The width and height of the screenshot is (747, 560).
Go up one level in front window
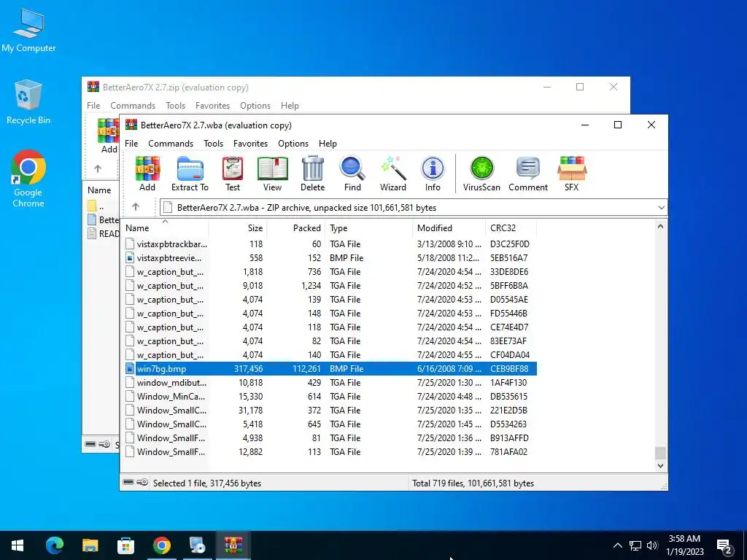click(136, 206)
